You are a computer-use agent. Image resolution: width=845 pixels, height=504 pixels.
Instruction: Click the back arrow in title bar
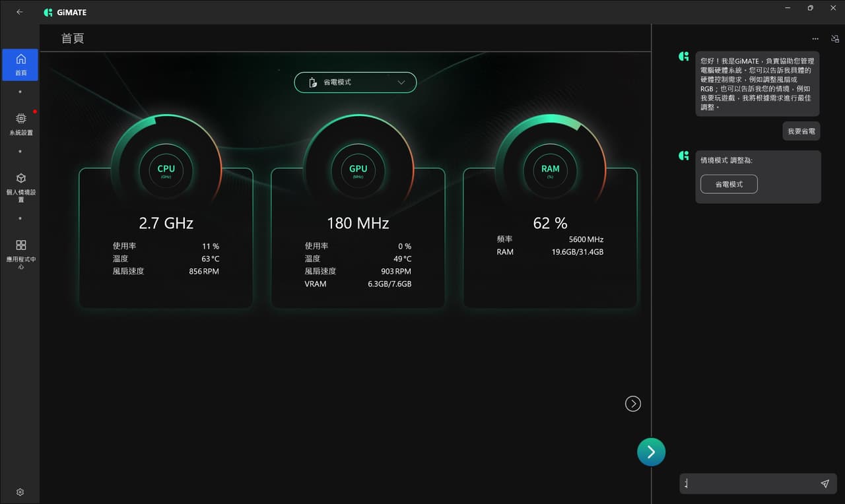[x=19, y=12]
